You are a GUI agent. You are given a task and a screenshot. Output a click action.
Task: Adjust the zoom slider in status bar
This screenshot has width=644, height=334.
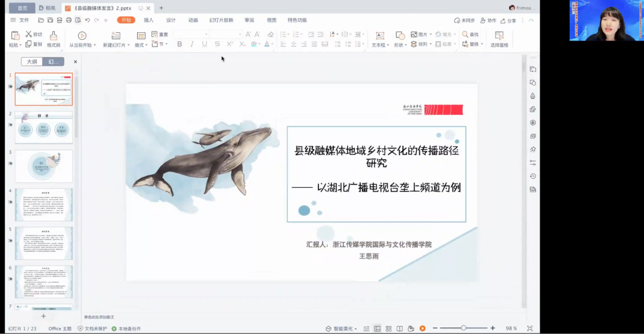click(x=463, y=328)
